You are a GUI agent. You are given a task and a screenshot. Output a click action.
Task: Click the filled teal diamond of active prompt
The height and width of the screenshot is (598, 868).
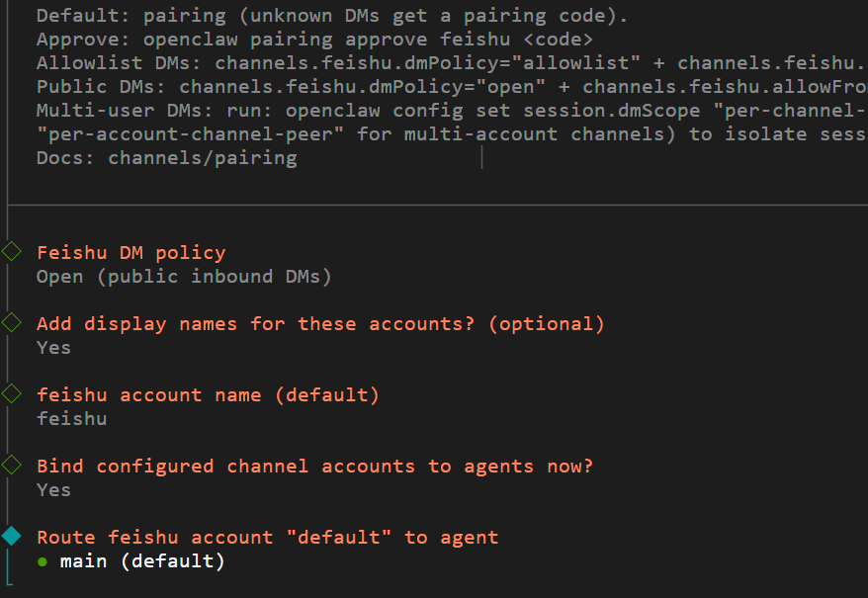[11, 537]
